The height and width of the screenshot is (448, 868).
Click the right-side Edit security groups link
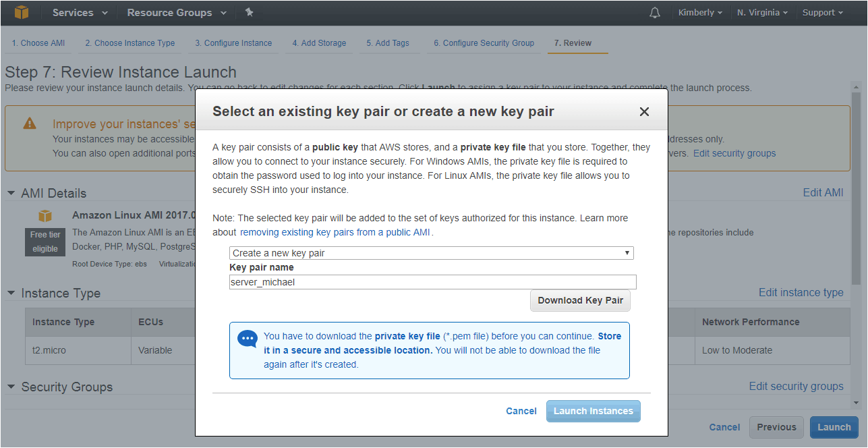pyautogui.click(x=797, y=386)
